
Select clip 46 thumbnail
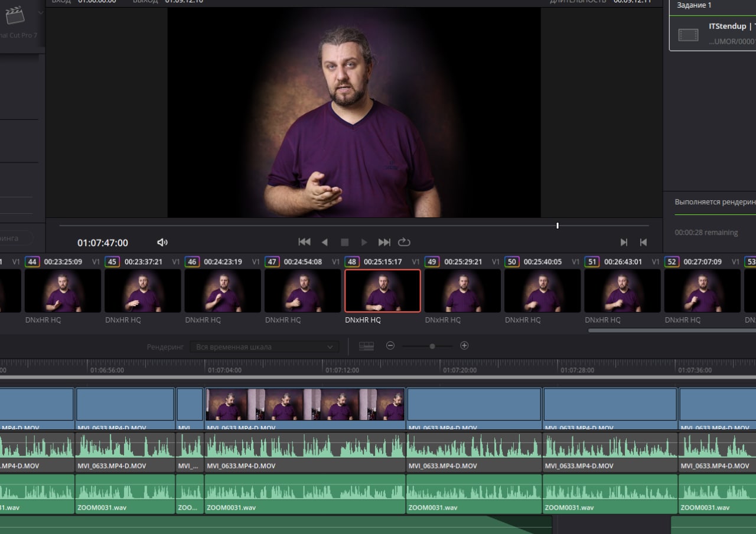[x=223, y=291]
